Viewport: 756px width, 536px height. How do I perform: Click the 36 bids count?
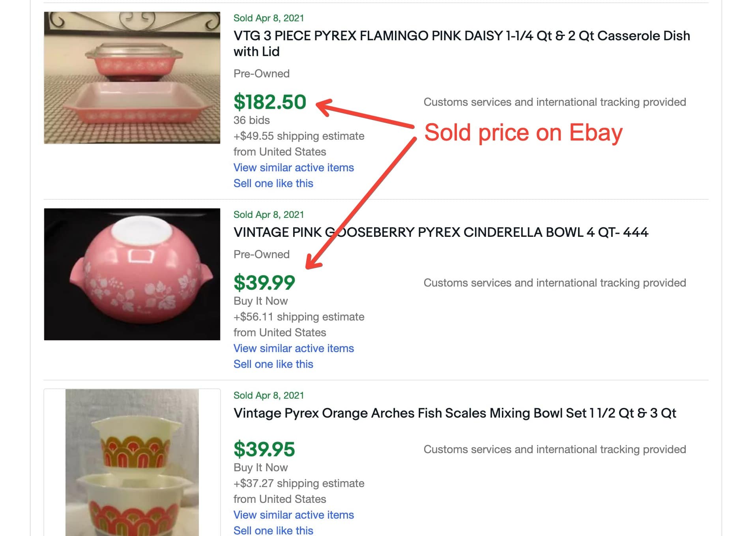pos(252,120)
